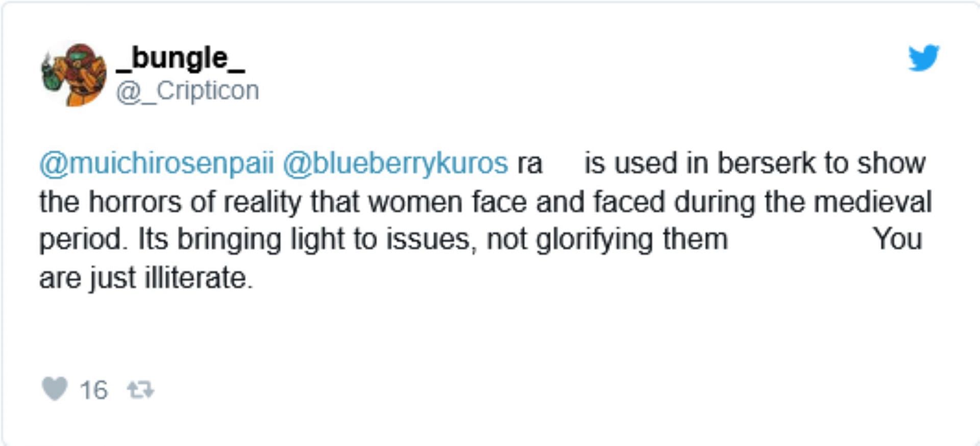
Task: Open the _bungle_ display name
Action: click(x=180, y=57)
